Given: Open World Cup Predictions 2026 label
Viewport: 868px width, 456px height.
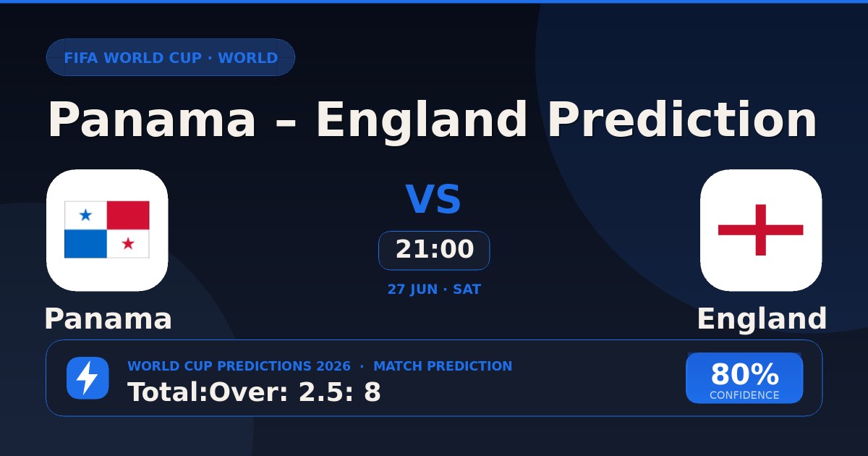Looking at the screenshot, I should point(239,366).
